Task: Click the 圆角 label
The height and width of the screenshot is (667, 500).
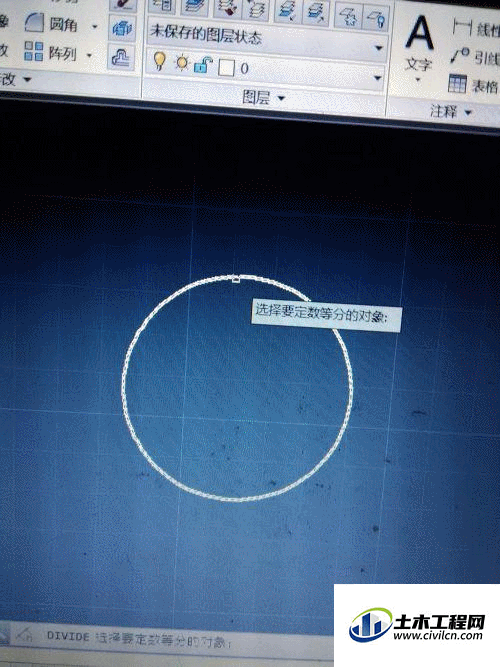Action: coord(63,24)
